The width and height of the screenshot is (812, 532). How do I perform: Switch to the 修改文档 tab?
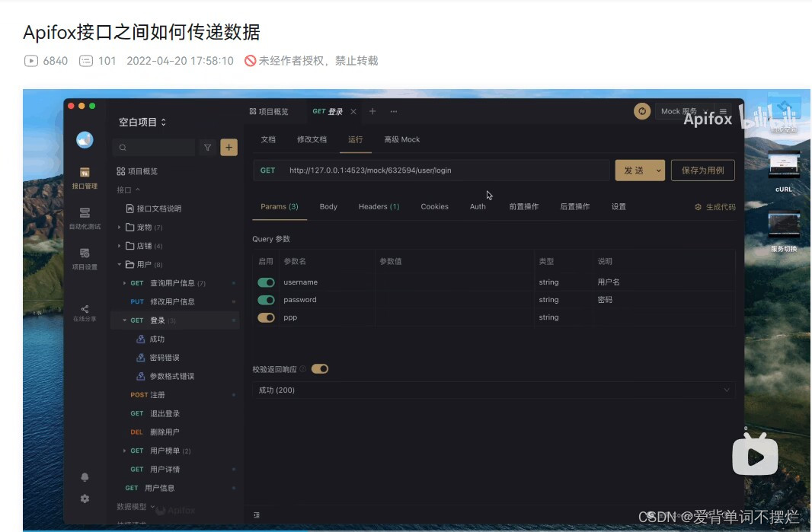(312, 140)
